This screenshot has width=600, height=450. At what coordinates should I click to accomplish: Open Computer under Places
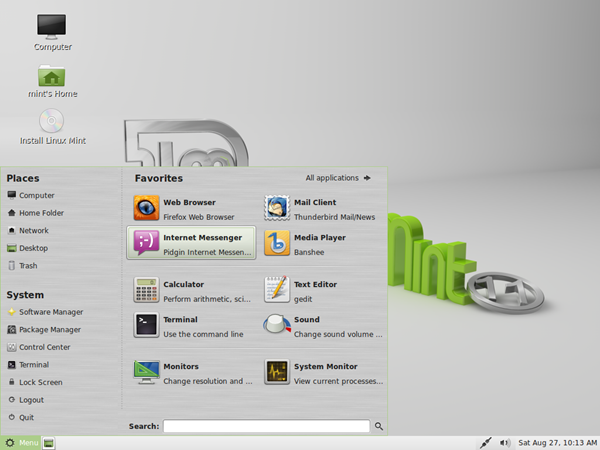pyautogui.click(x=31, y=195)
